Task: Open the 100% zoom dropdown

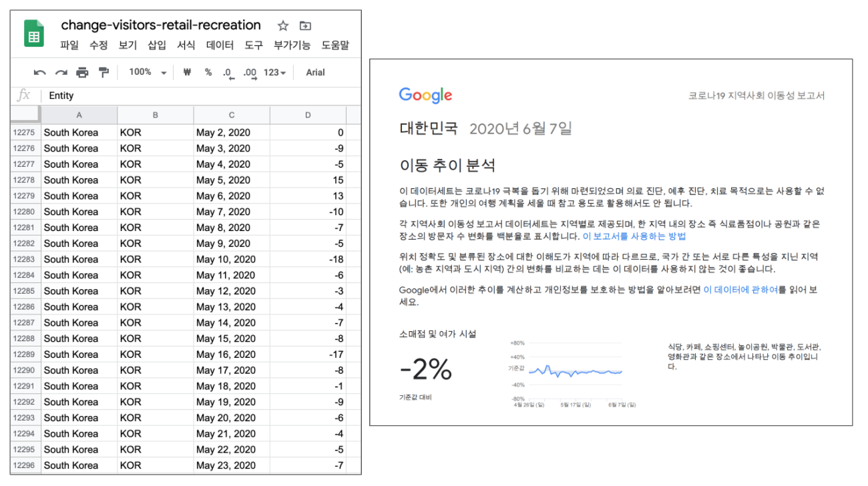Action: tap(148, 73)
